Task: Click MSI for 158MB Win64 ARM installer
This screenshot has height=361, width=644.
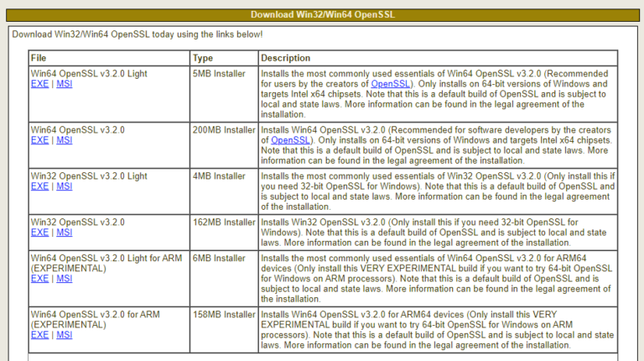Action: (64, 335)
